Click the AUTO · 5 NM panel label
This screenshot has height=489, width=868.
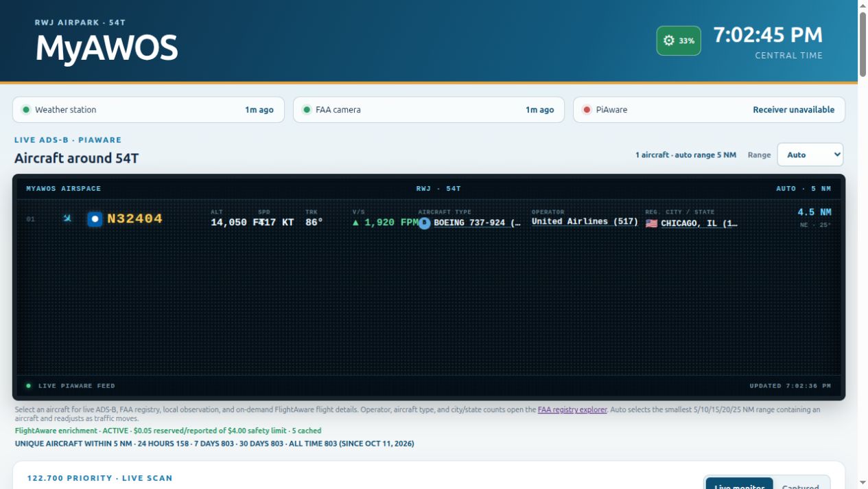(x=804, y=189)
